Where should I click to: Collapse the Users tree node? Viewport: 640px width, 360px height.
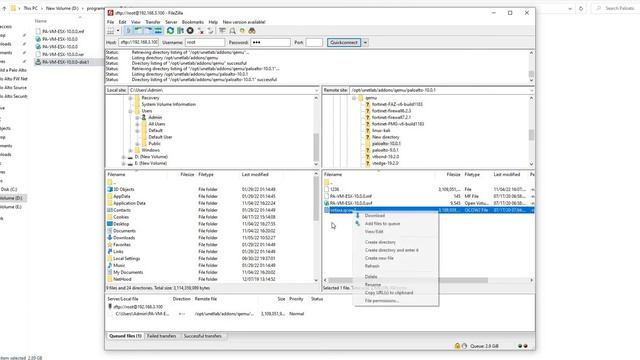coord(131,111)
